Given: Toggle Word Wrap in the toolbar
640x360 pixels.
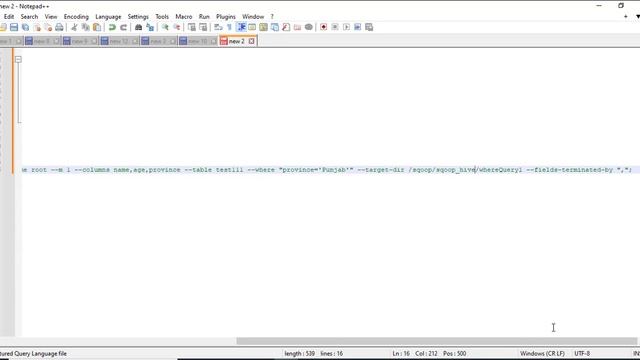Looking at the screenshot, I should [218, 27].
